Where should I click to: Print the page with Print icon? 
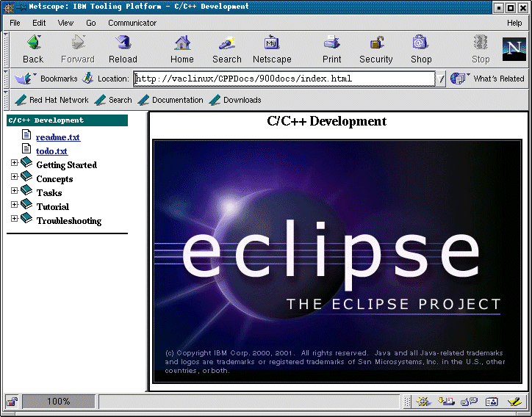tap(331, 43)
